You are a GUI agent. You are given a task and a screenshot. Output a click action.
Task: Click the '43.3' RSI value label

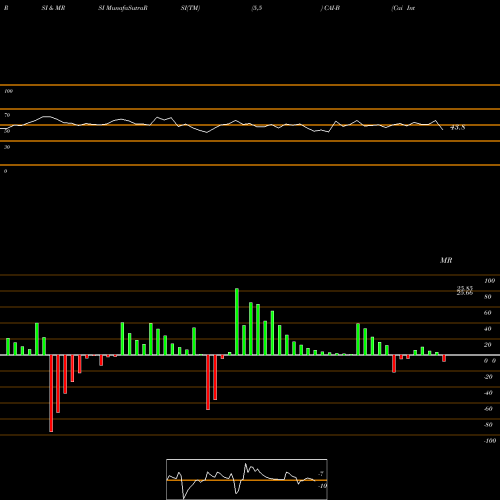tap(457, 127)
